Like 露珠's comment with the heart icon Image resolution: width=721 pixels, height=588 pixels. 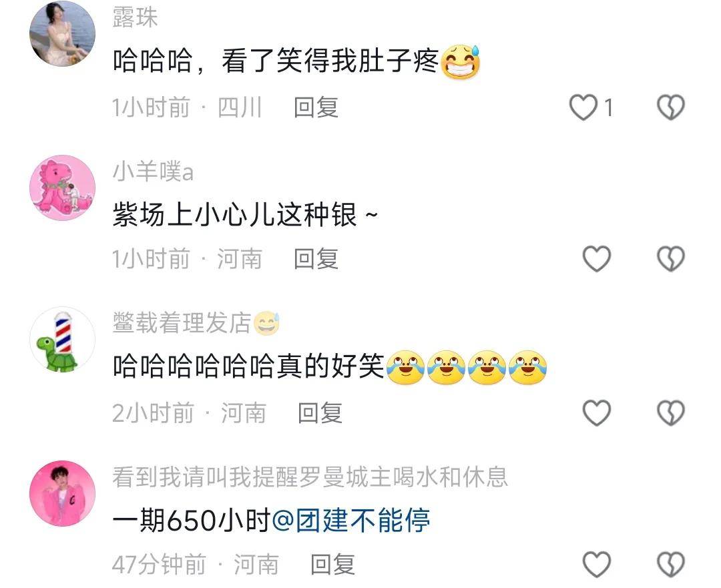pyautogui.click(x=583, y=107)
